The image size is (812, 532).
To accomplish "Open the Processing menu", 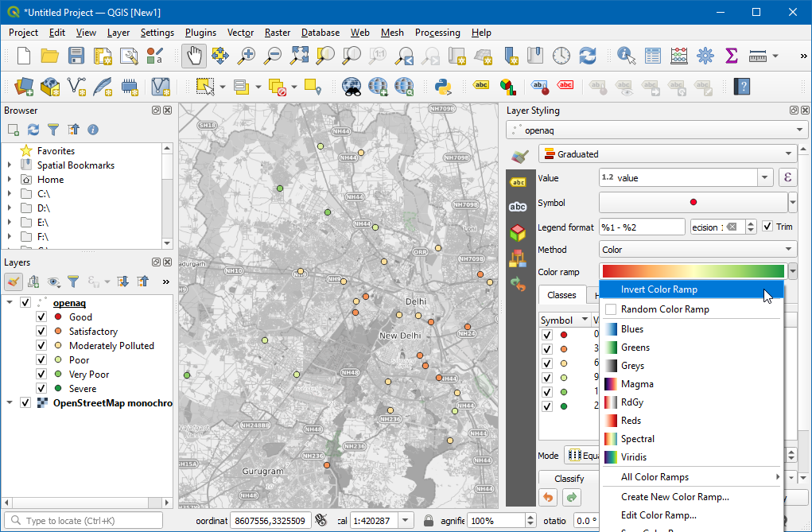I will [437, 33].
